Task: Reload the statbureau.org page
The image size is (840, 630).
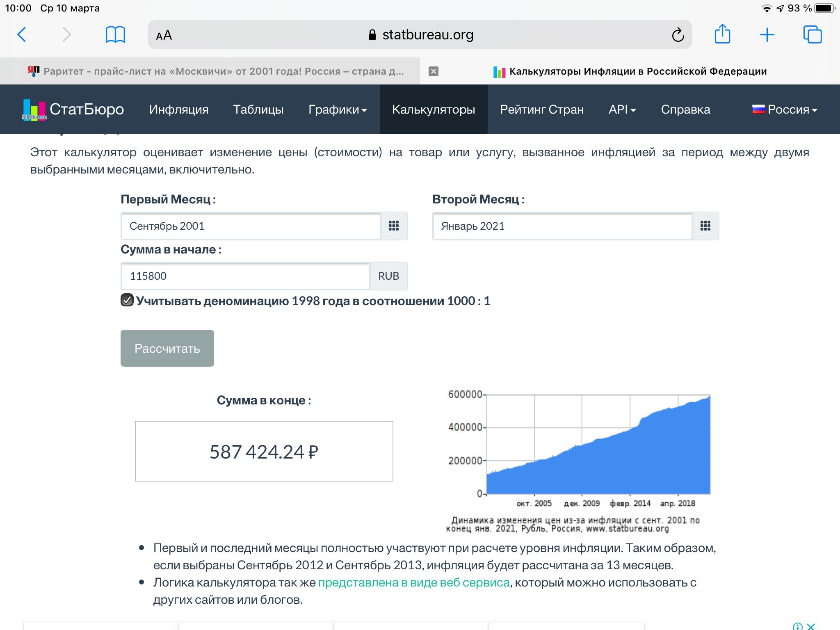Action: [678, 35]
